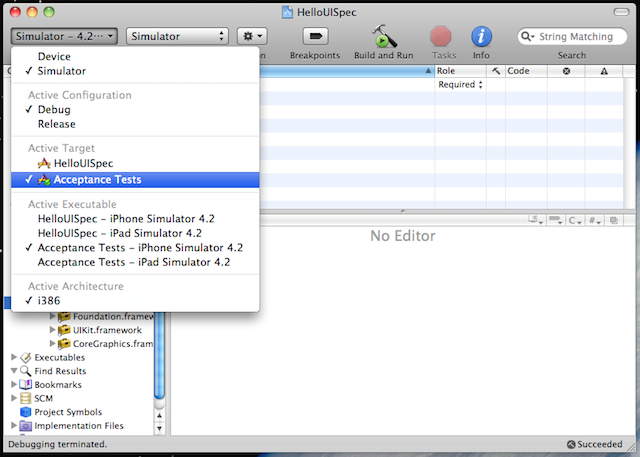Click the Succeeded build status icon

[x=571, y=444]
